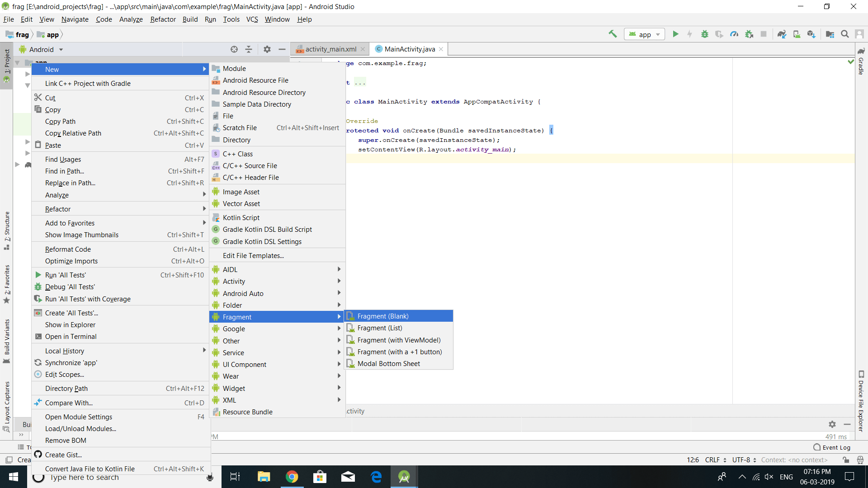Open Project panel settings gear
Image resolution: width=868 pixels, height=488 pixels.
click(267, 49)
